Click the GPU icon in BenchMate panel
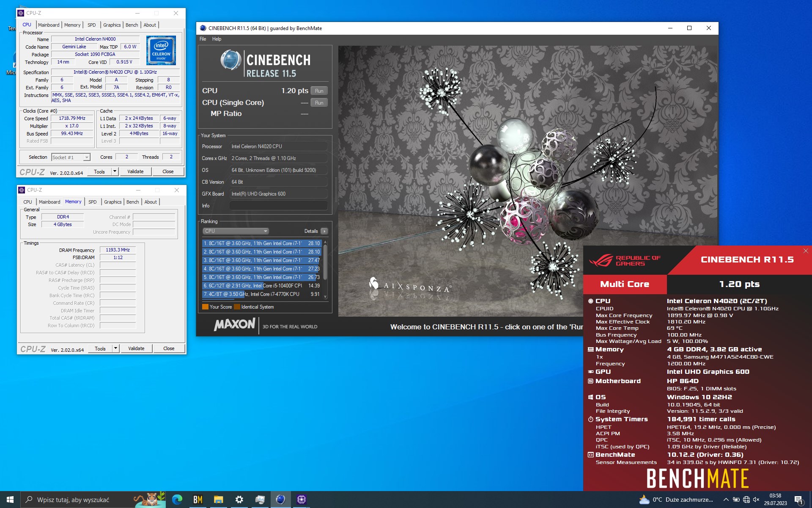Screen dimensions: 812x508 point(591,372)
